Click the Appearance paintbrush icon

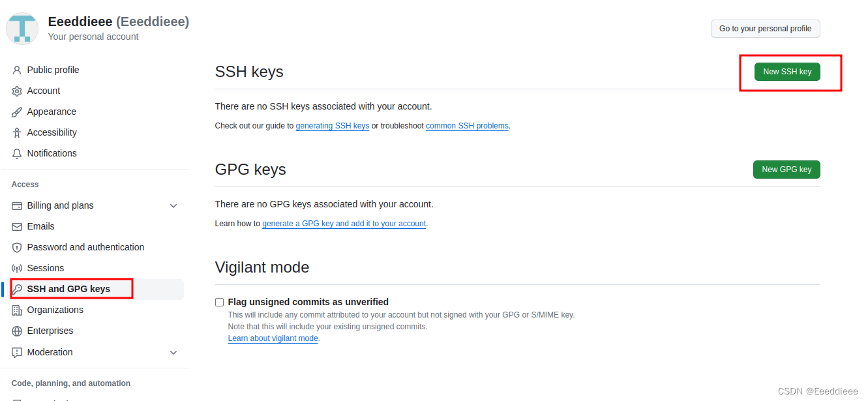click(x=16, y=111)
